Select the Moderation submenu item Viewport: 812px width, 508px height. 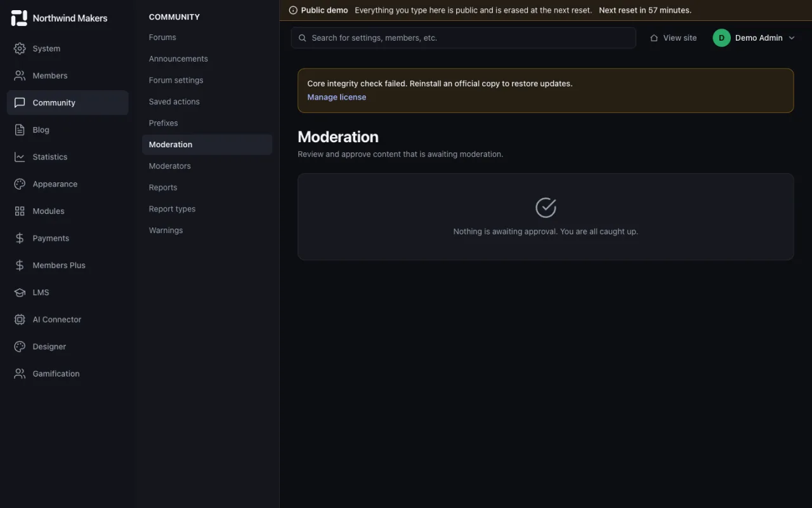click(207, 145)
